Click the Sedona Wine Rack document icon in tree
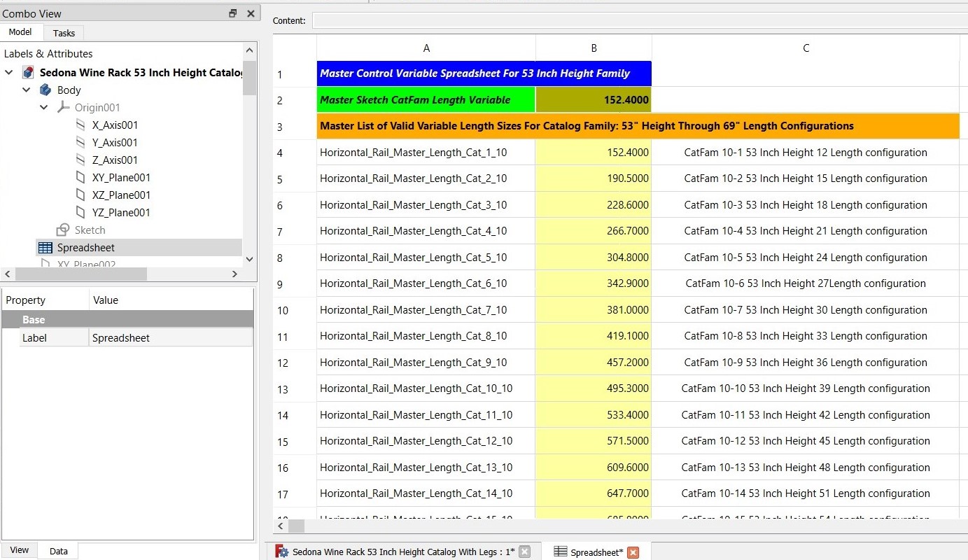 pos(29,72)
